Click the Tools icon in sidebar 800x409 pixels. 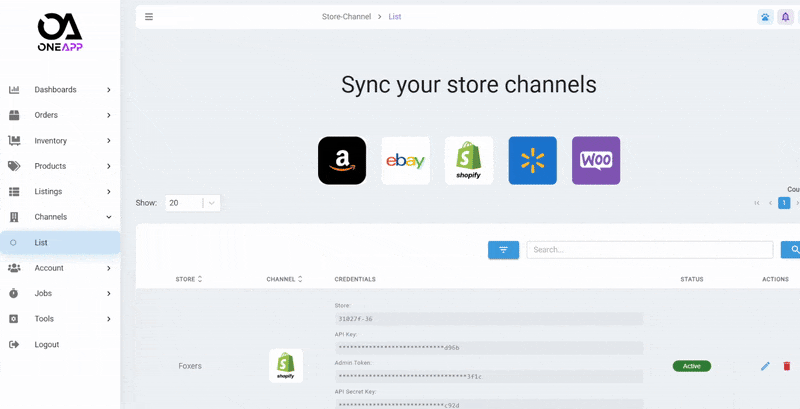[x=14, y=319]
